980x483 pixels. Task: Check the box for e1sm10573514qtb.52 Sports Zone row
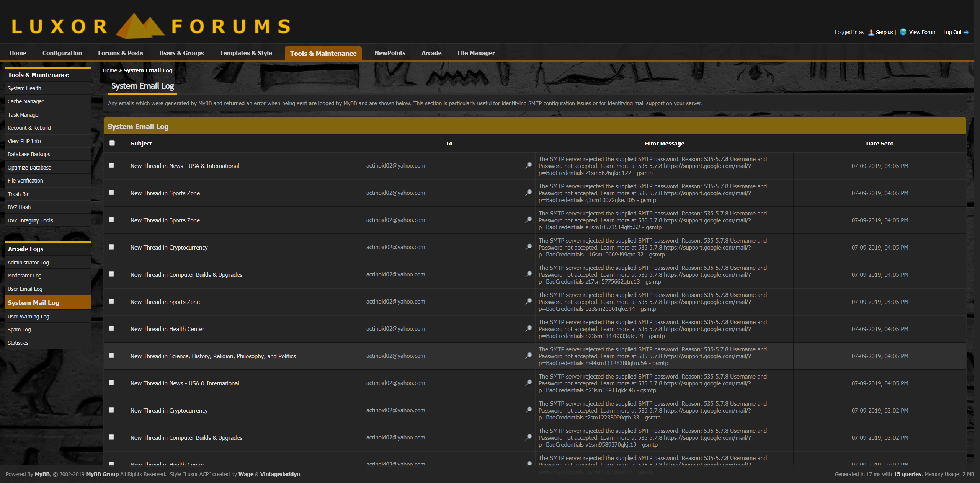pos(111,220)
